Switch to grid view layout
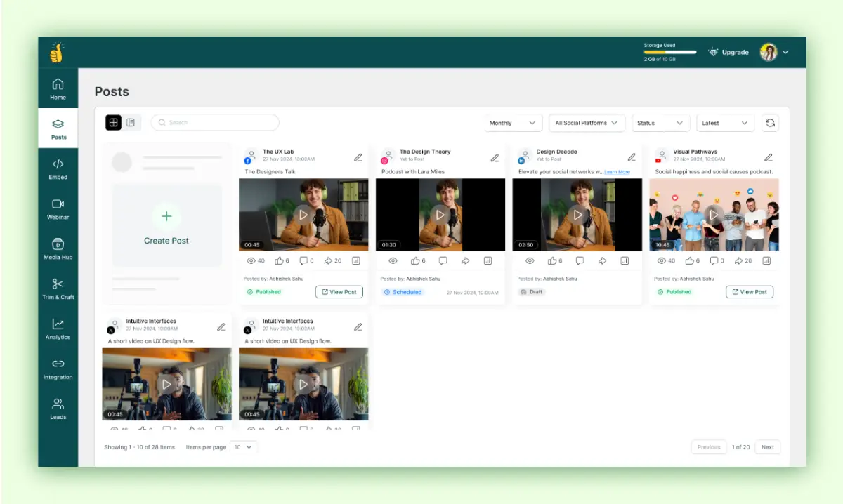The height and width of the screenshot is (504, 843). coord(113,122)
